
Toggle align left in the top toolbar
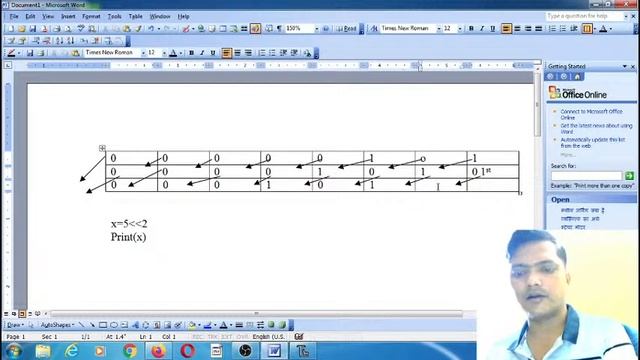pos(506,29)
